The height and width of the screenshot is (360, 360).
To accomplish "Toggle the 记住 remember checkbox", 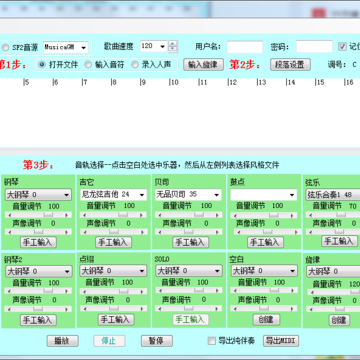I will (x=342, y=46).
